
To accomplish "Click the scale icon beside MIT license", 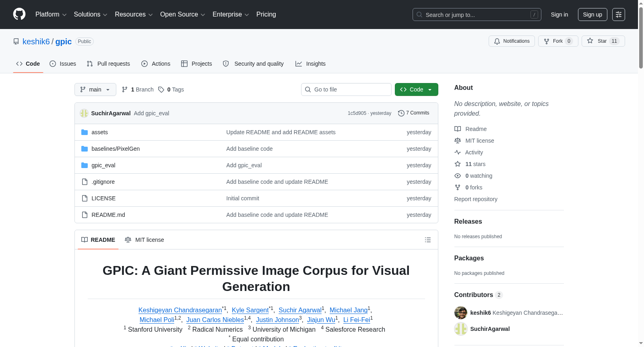I will coord(458,141).
